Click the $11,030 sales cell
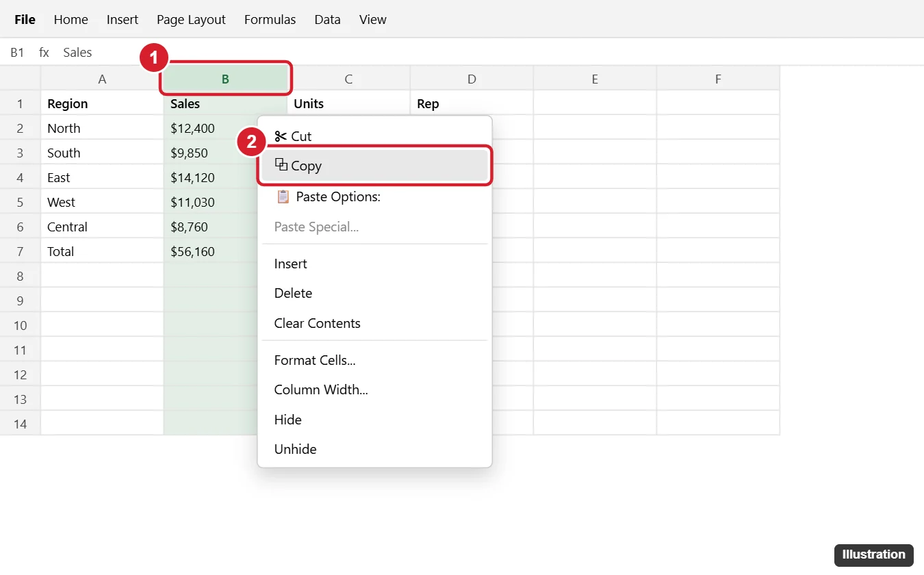Viewport: 924px width, 575px height. [211, 202]
